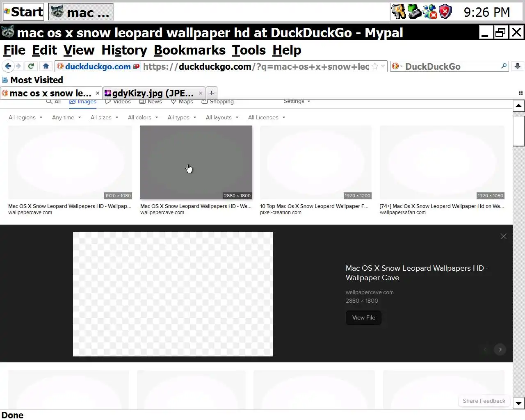
Task: Click the View File button
Action: click(363, 317)
